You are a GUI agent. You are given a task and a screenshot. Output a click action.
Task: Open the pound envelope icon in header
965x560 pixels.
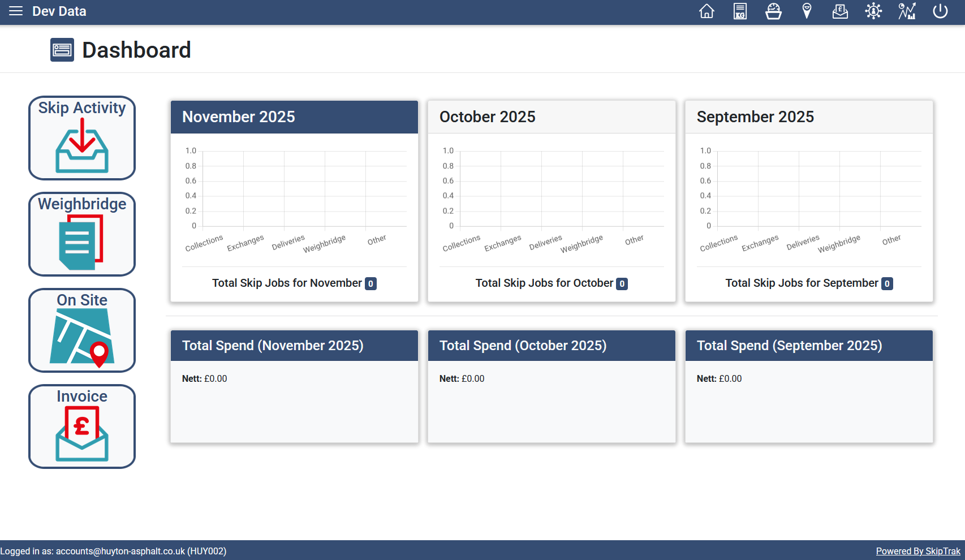840,11
